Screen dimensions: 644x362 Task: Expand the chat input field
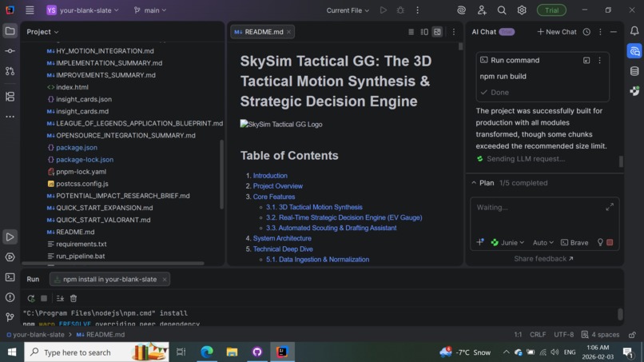pos(610,207)
